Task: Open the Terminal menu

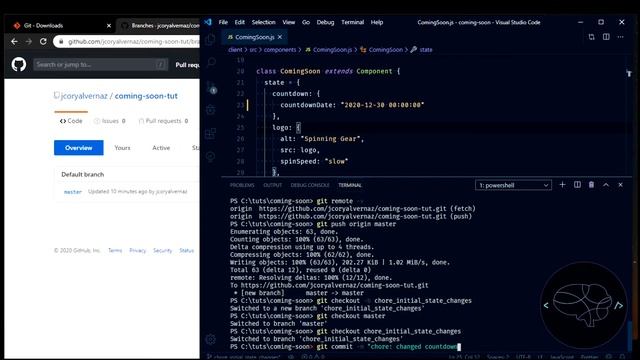Action: pos(352,22)
